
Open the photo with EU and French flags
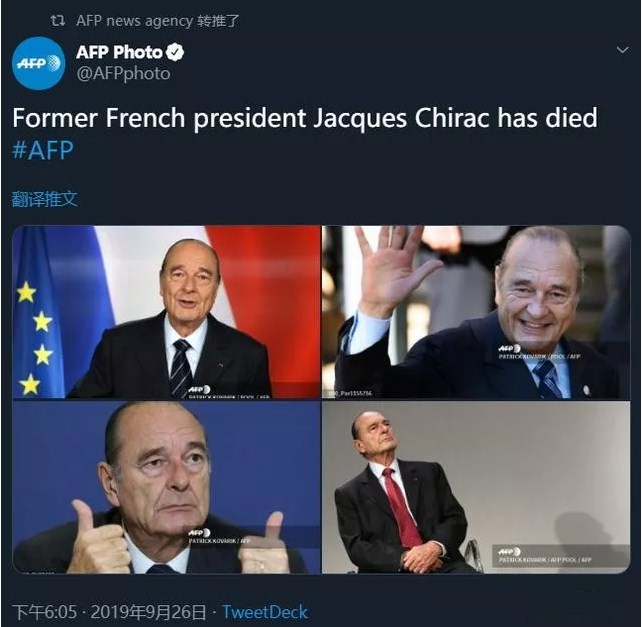click(166, 312)
